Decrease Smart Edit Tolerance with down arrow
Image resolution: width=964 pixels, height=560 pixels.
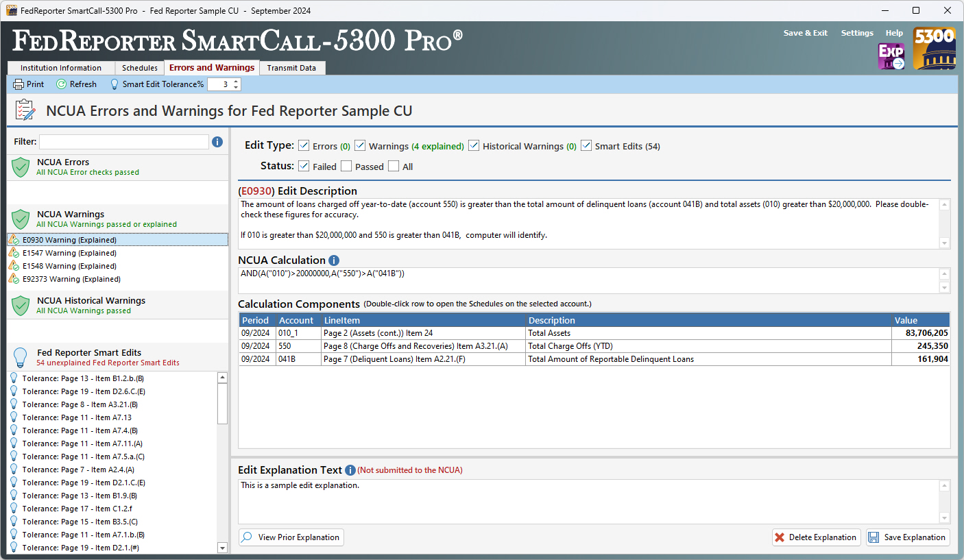pos(236,88)
